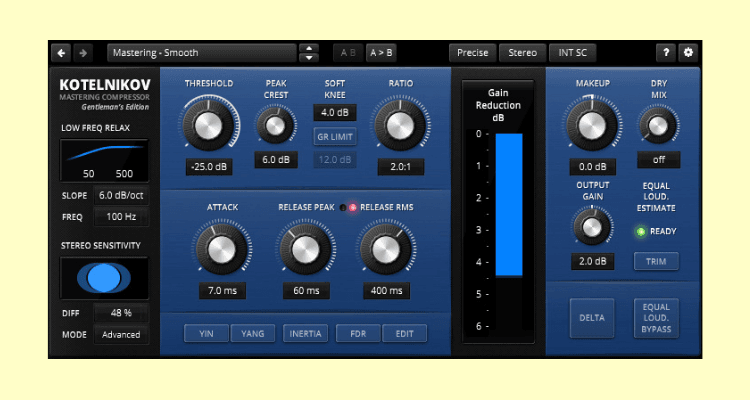Click the -25.0 dB threshold value field
This screenshot has width=750, height=400.
click(x=209, y=167)
